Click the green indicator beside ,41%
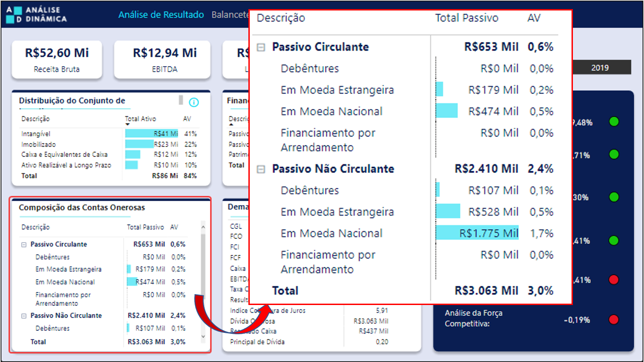Viewport: 644px width, 362px height. 614,240
